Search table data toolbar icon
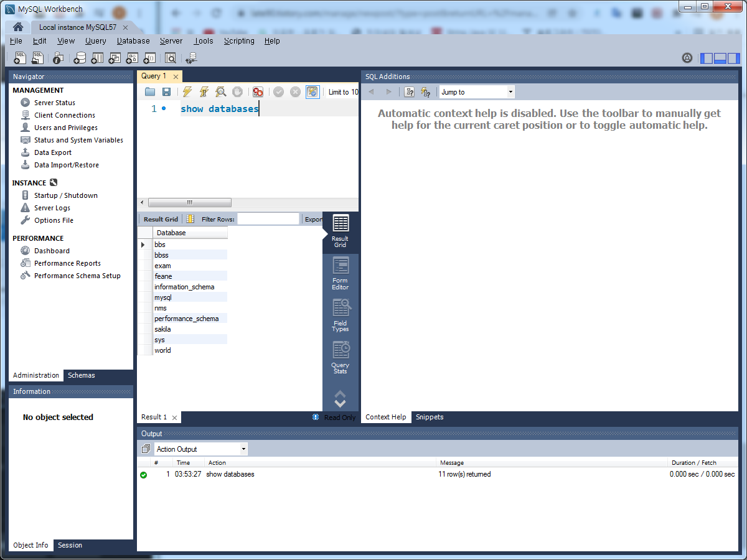747x560 pixels. click(x=171, y=58)
